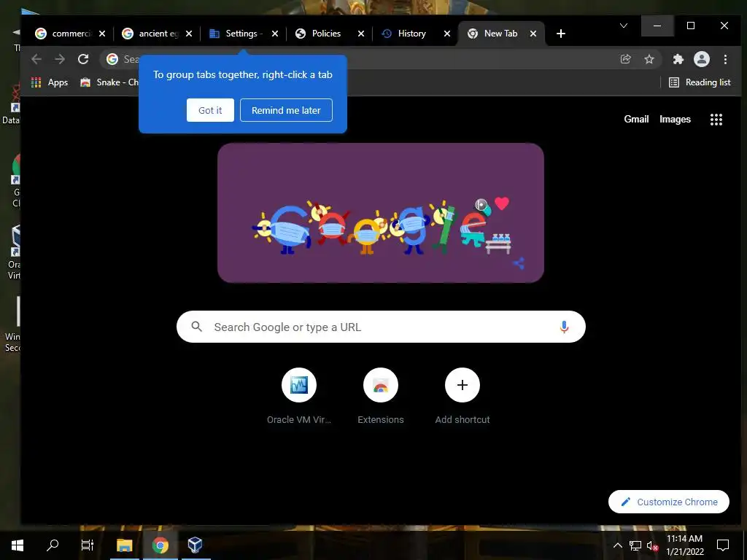Open the Chrome profile avatar
This screenshot has height=560, width=747.
click(x=701, y=59)
